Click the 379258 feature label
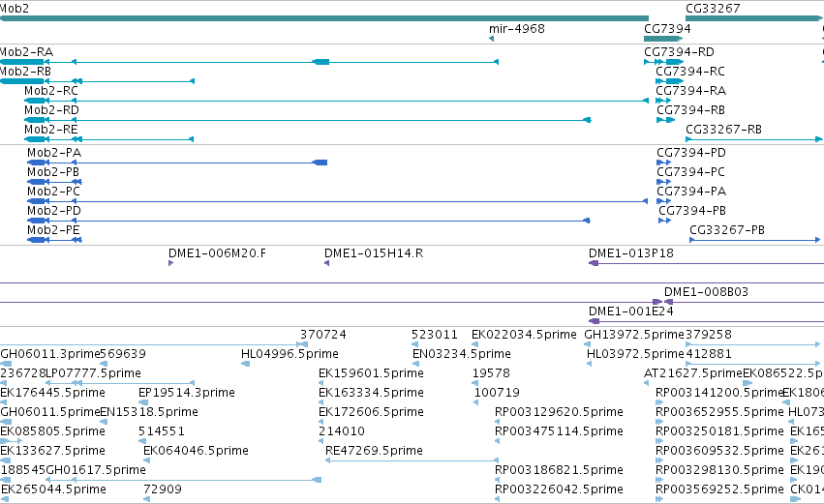824x504 pixels. coord(709,335)
